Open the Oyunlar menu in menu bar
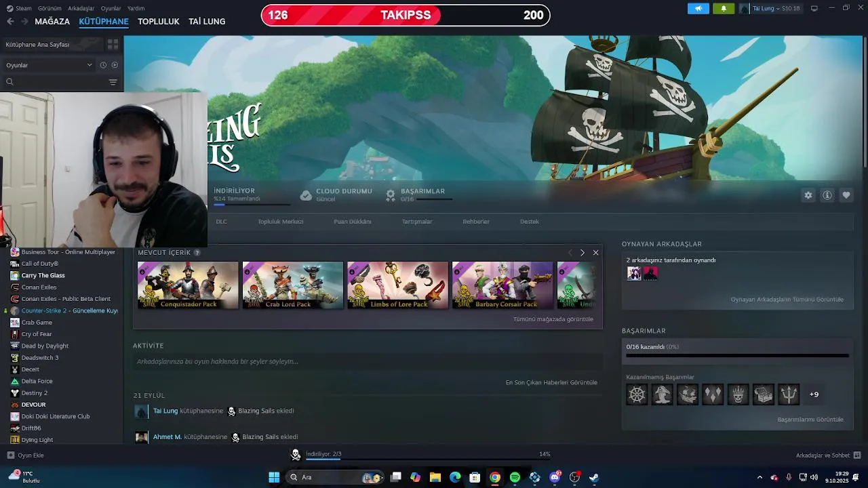The height and width of the screenshot is (488, 868). tap(111, 8)
